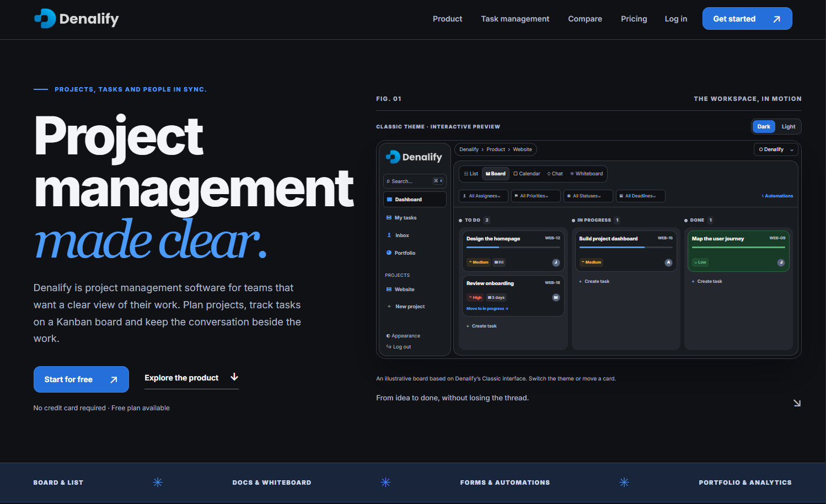Click the Product breadcrumb in the preview

point(496,149)
